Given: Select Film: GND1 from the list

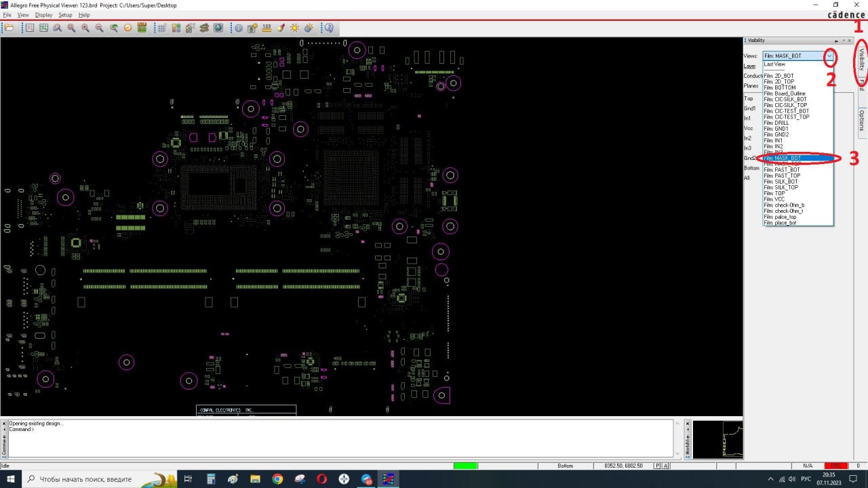Looking at the screenshot, I should pyautogui.click(x=776, y=129).
